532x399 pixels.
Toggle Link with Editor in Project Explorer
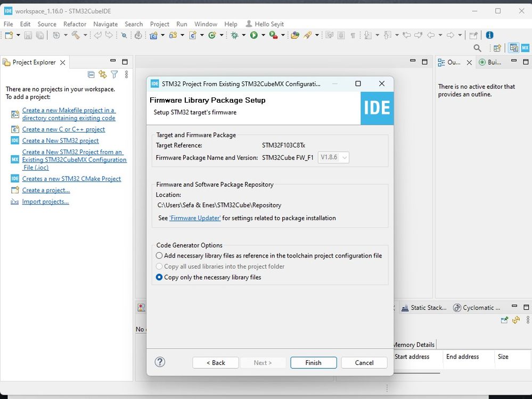[x=103, y=74]
